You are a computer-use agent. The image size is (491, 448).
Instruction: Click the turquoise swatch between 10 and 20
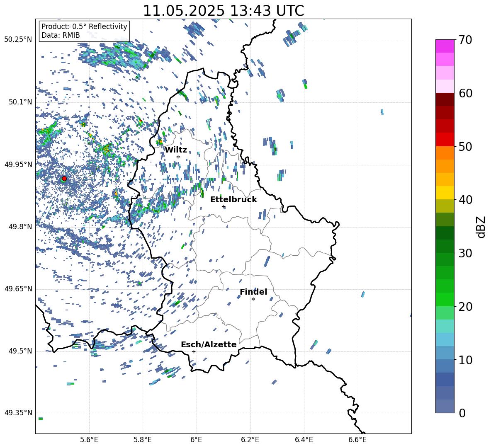point(445,326)
